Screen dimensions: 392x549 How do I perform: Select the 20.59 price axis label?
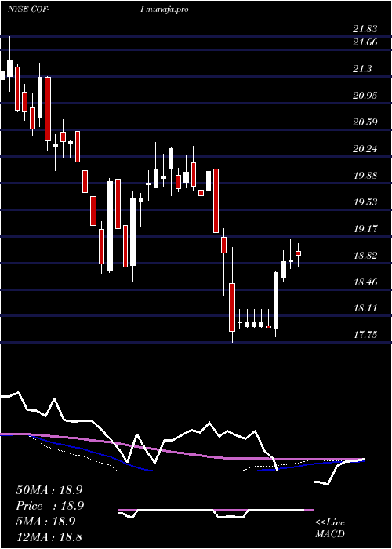[365, 122]
